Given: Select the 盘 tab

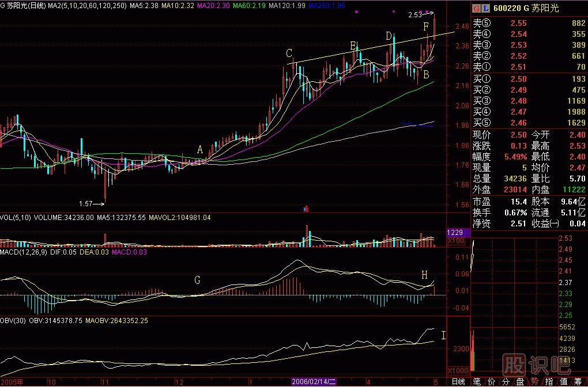Looking at the screenshot, I should pos(521,382).
